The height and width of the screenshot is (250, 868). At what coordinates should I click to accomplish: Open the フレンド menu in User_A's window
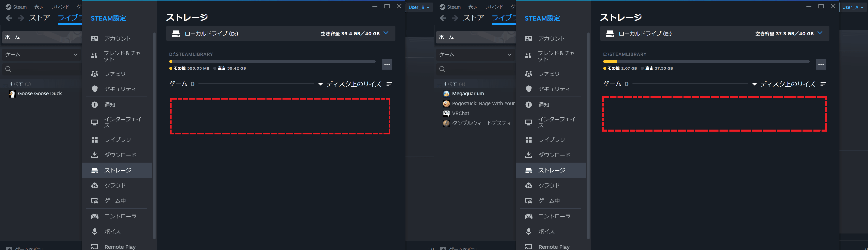pyautogui.click(x=494, y=7)
